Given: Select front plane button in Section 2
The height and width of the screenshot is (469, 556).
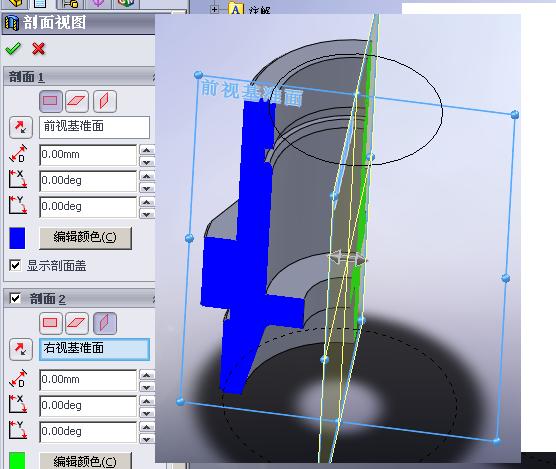Looking at the screenshot, I should click(x=51, y=323).
